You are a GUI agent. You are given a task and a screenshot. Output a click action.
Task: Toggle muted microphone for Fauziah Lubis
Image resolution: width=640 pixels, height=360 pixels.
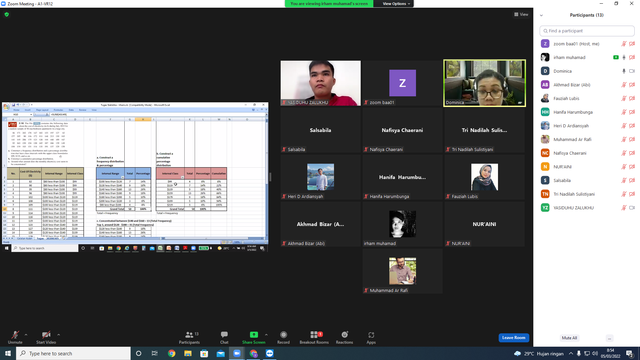click(624, 98)
